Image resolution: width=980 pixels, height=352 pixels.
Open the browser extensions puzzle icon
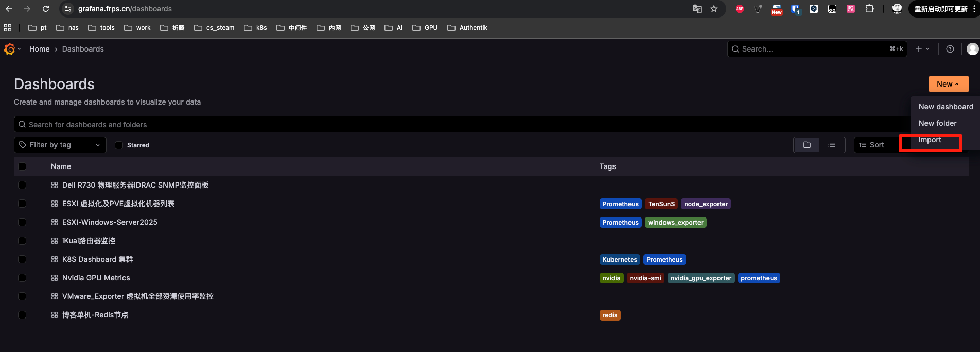(x=869, y=9)
